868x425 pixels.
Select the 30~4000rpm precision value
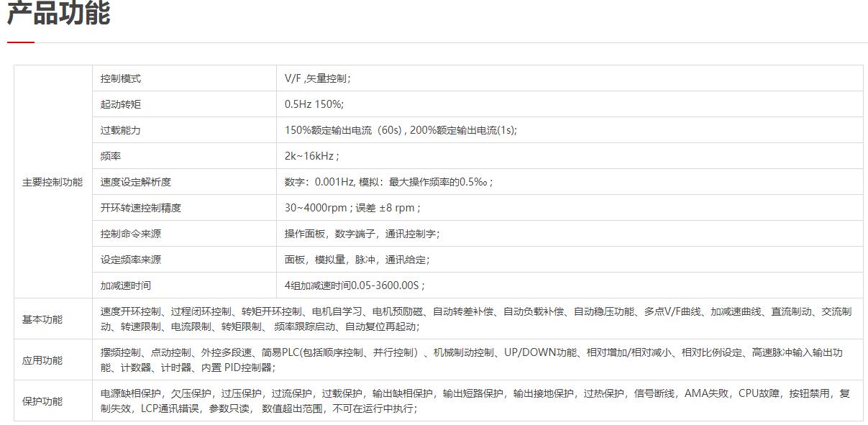(352, 208)
